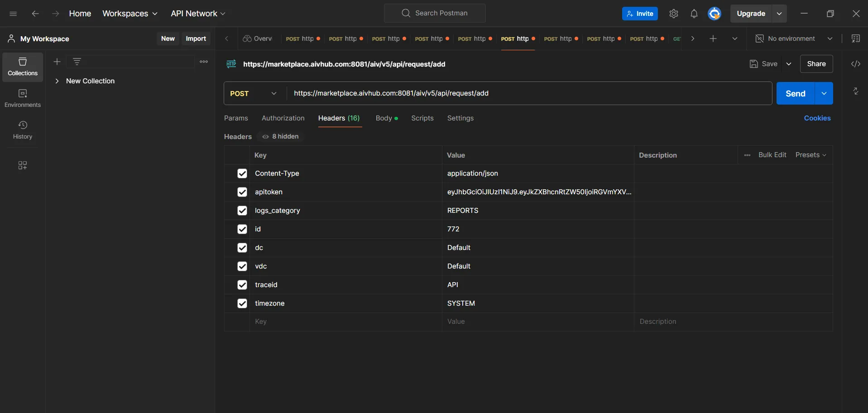
Task: Open the user profile avatar
Action: [715, 14]
